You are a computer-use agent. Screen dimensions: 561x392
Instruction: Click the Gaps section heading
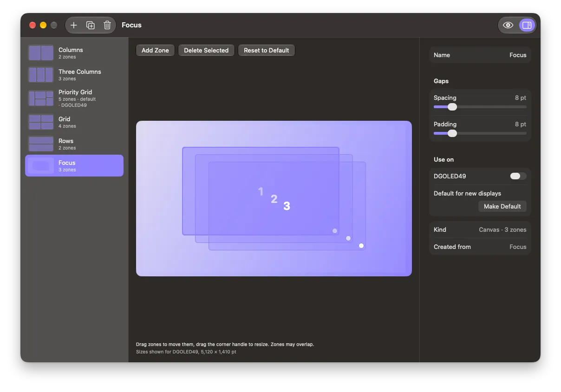click(441, 81)
